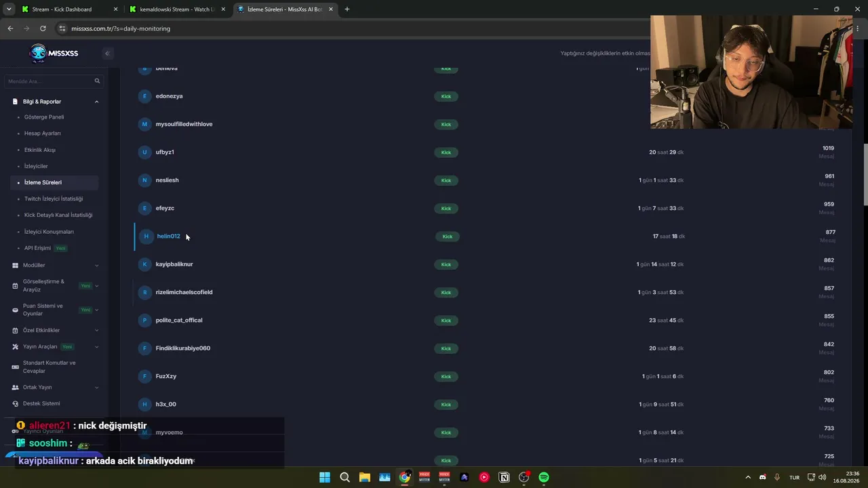Open Hesap Ayarları menu item
The width and height of the screenshot is (868, 488).
coord(43,134)
